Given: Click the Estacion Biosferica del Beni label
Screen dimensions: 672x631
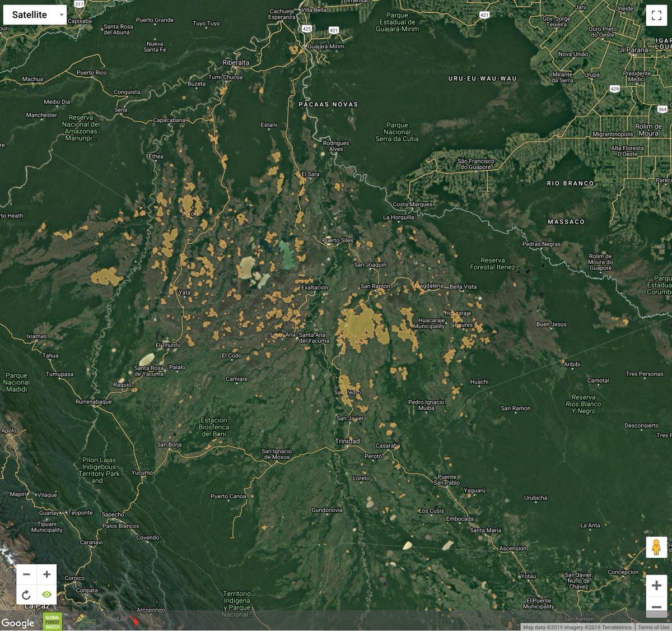Looking at the screenshot, I should coord(214,427).
